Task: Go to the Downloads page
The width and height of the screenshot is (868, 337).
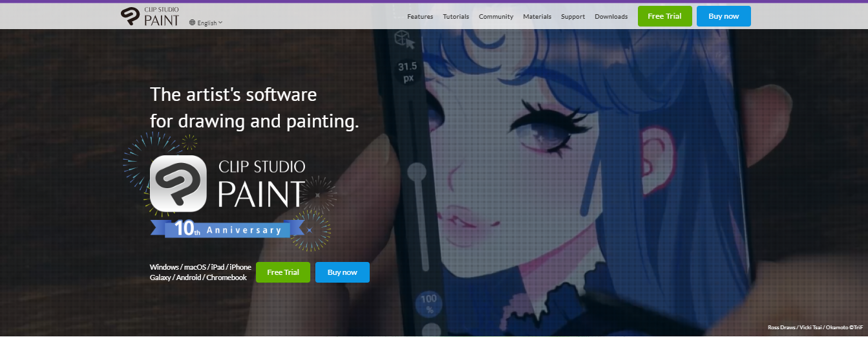Action: [x=611, y=16]
